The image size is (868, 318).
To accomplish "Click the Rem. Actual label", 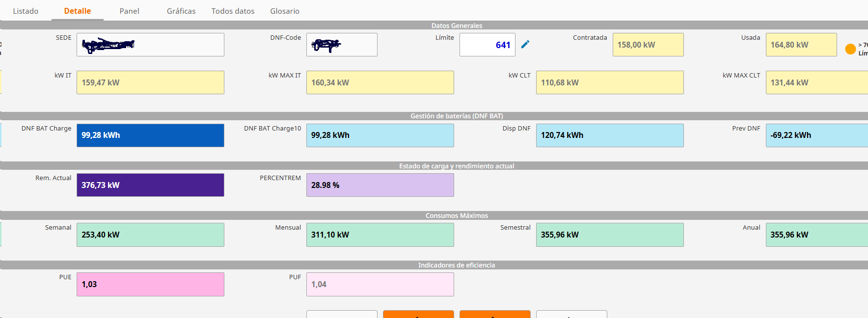I will click(54, 178).
